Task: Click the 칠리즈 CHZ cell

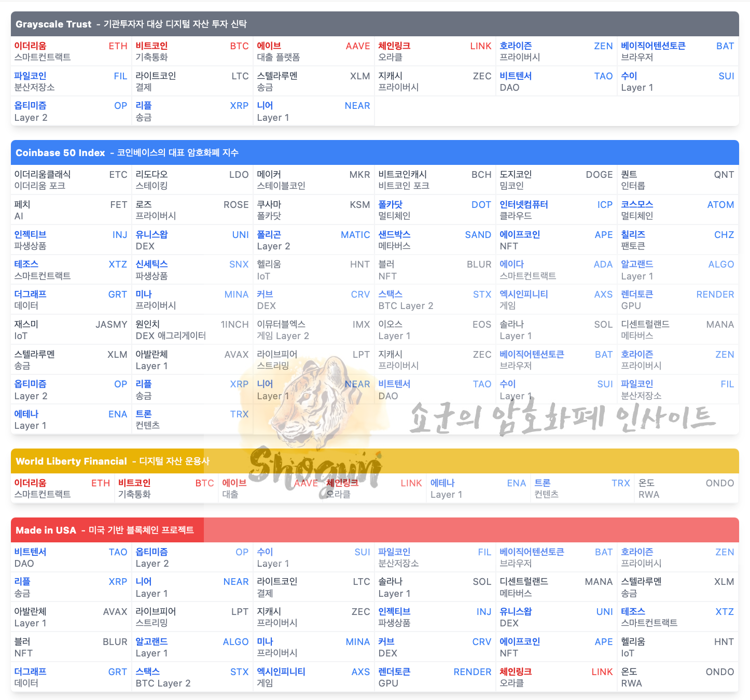Action: tap(678, 240)
